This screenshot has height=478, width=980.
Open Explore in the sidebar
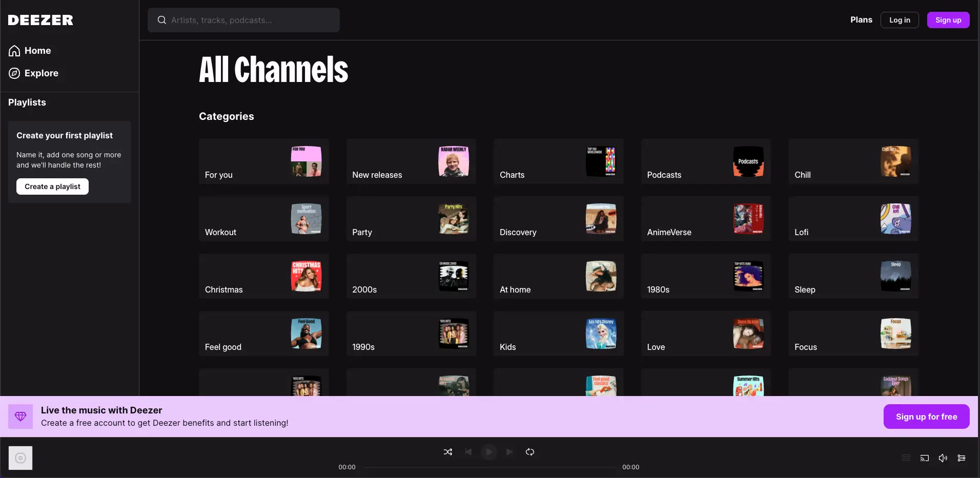coord(41,73)
